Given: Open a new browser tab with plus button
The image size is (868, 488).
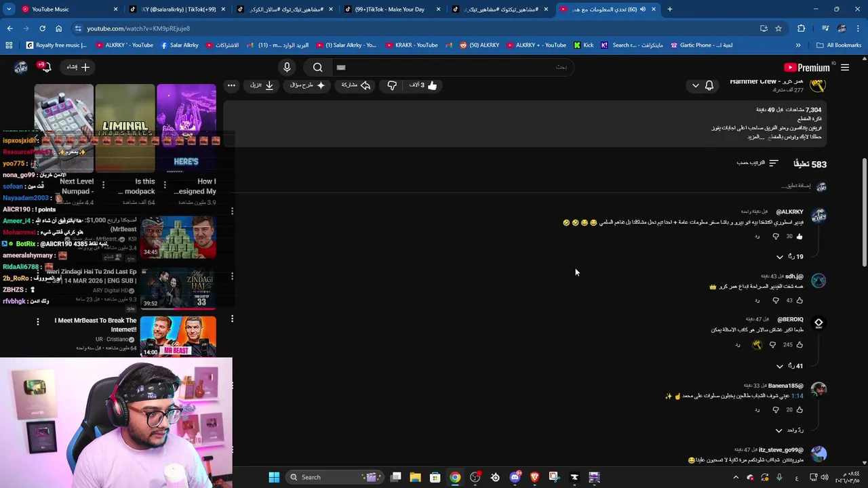Looking at the screenshot, I should coord(669,9).
